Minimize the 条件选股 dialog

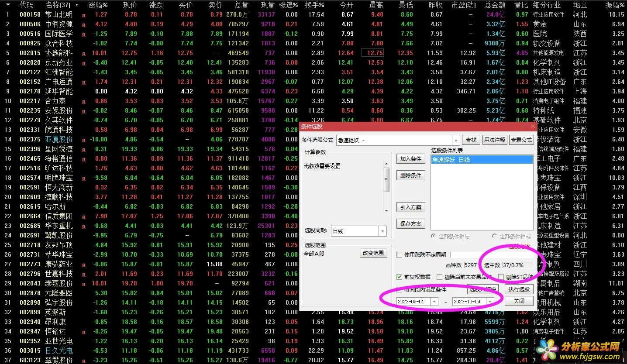coord(524,126)
